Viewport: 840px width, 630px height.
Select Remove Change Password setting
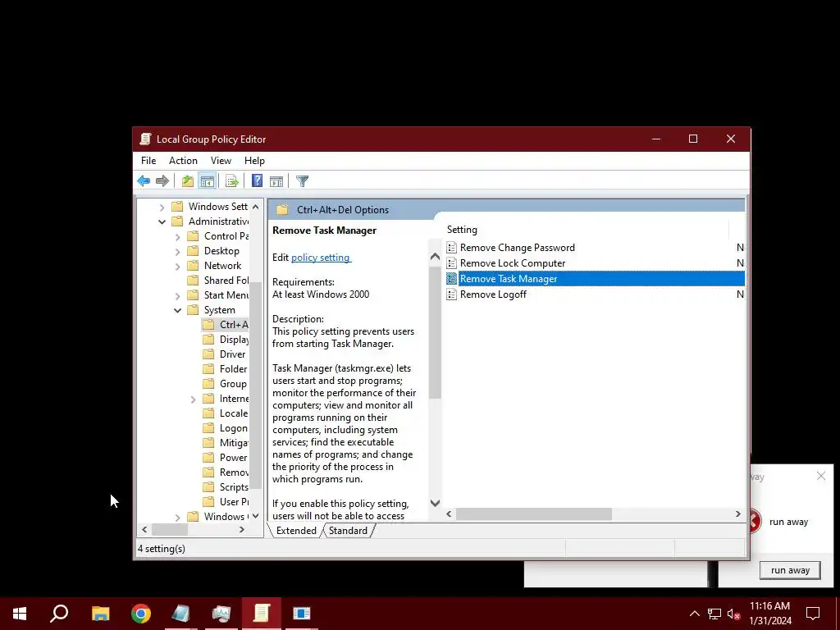[x=595, y=248]
